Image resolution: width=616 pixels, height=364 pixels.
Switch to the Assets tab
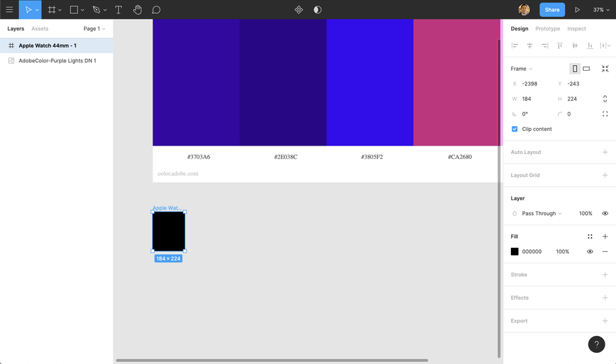tap(40, 29)
